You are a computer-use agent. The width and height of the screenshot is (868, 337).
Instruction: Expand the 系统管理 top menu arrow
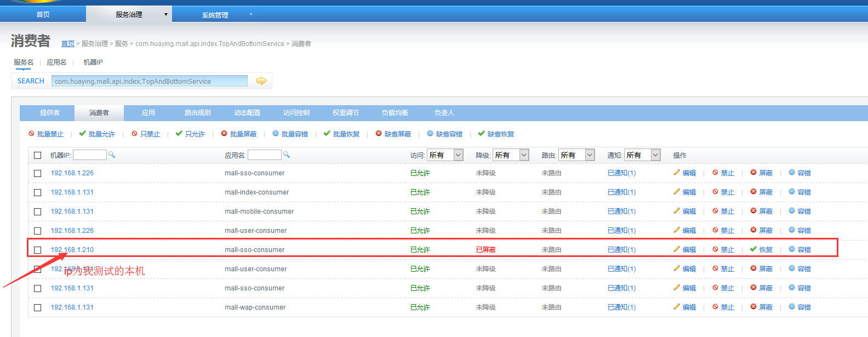click(x=251, y=14)
